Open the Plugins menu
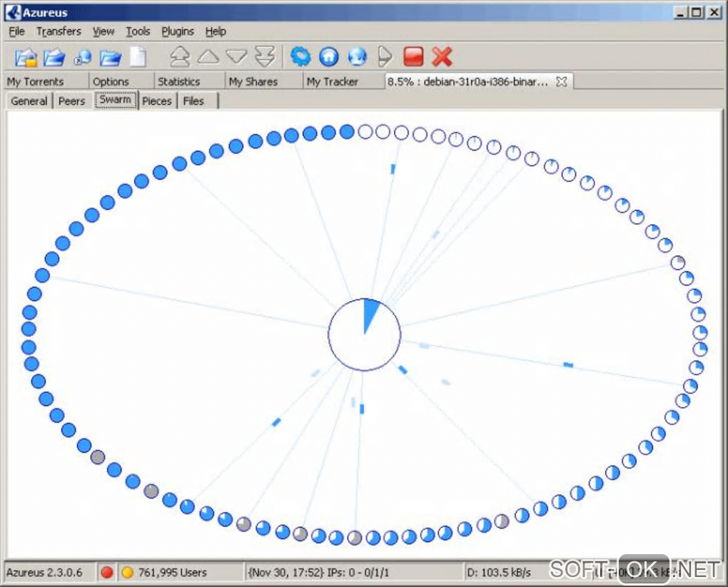728x587 pixels. pos(178,31)
